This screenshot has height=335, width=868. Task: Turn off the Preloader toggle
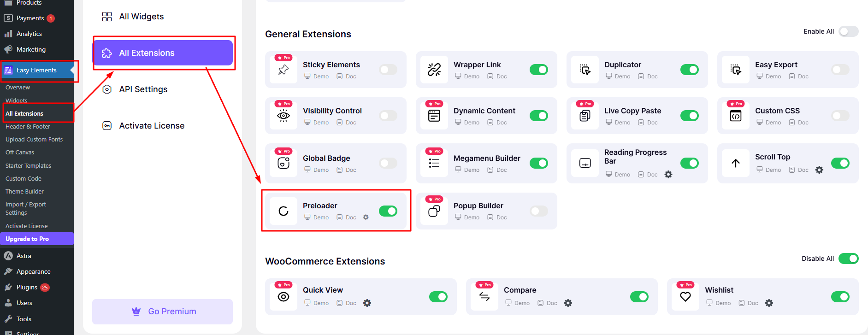tap(388, 211)
